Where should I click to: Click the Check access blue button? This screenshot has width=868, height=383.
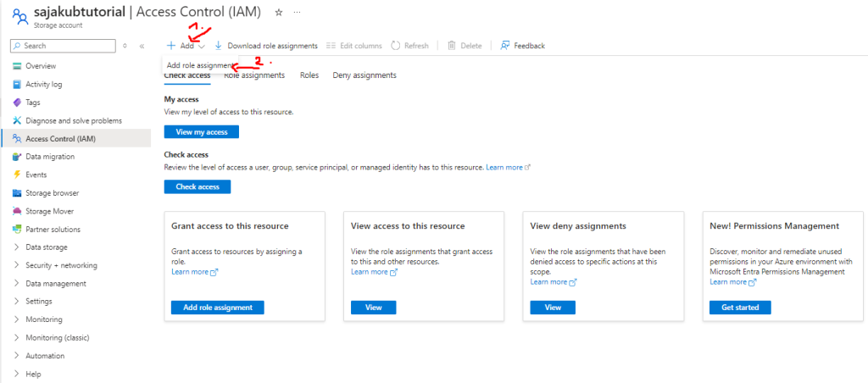pyautogui.click(x=198, y=187)
